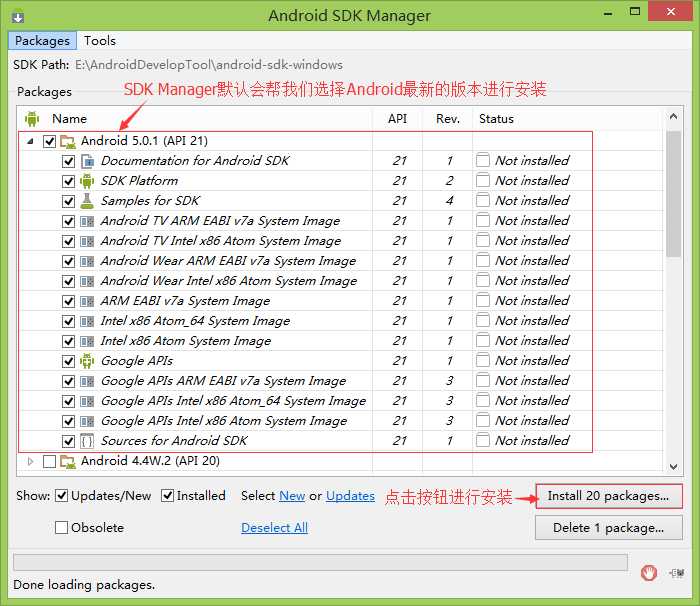Screen dimensions: 700x606
Task: Click Install 20 packages button
Action: click(608, 496)
